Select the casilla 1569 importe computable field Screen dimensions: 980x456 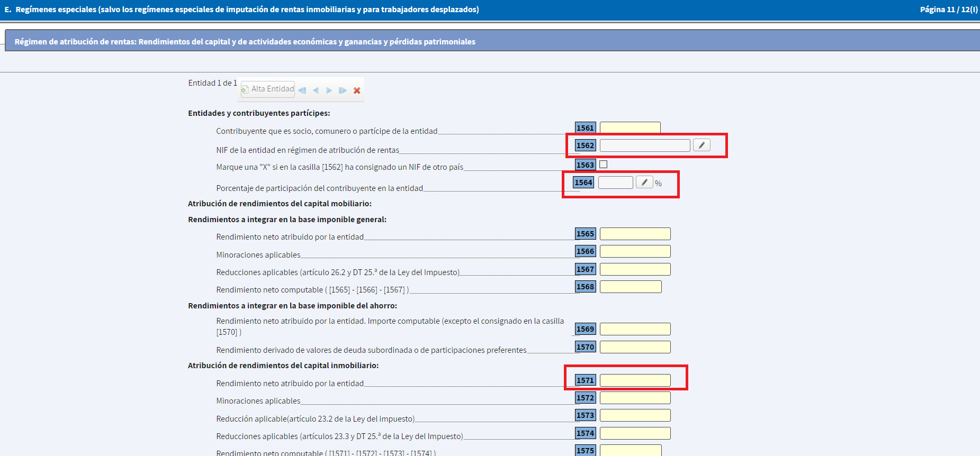[x=635, y=329]
